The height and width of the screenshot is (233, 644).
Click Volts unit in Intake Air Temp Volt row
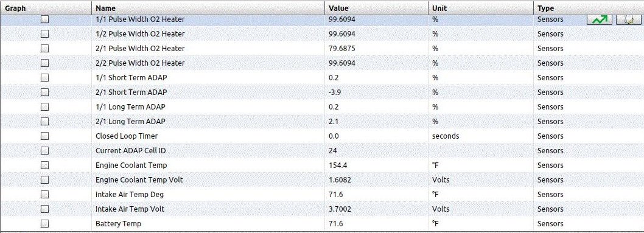click(441, 209)
